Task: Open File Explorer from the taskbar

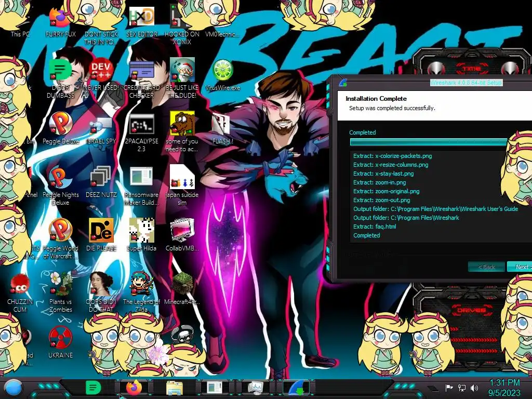Action: (175, 388)
